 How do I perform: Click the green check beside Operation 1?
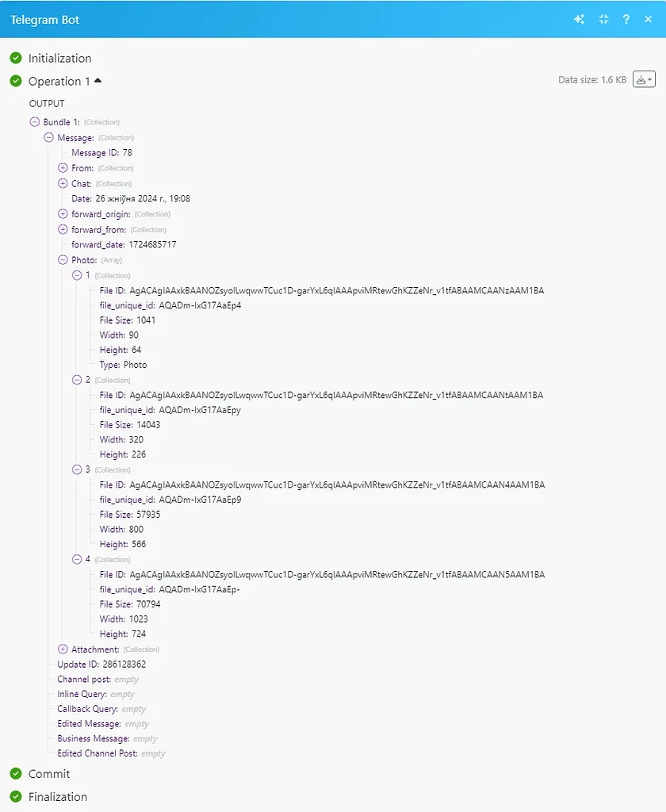[x=17, y=81]
